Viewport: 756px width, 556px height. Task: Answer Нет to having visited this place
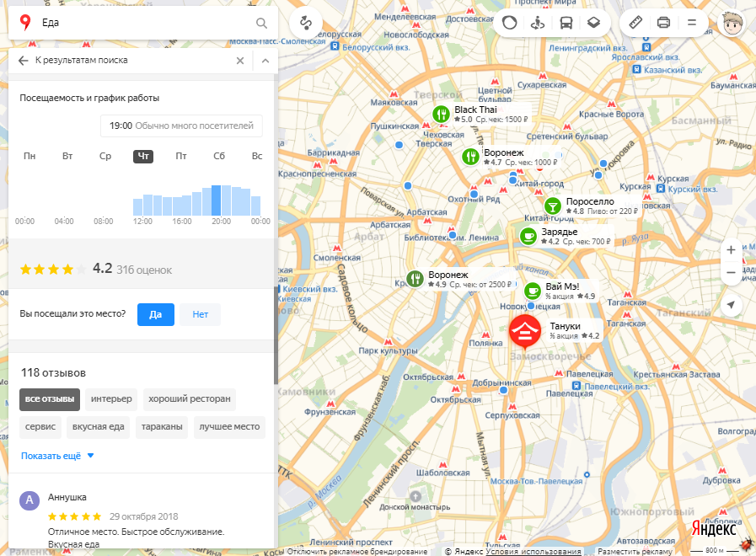[x=200, y=314]
